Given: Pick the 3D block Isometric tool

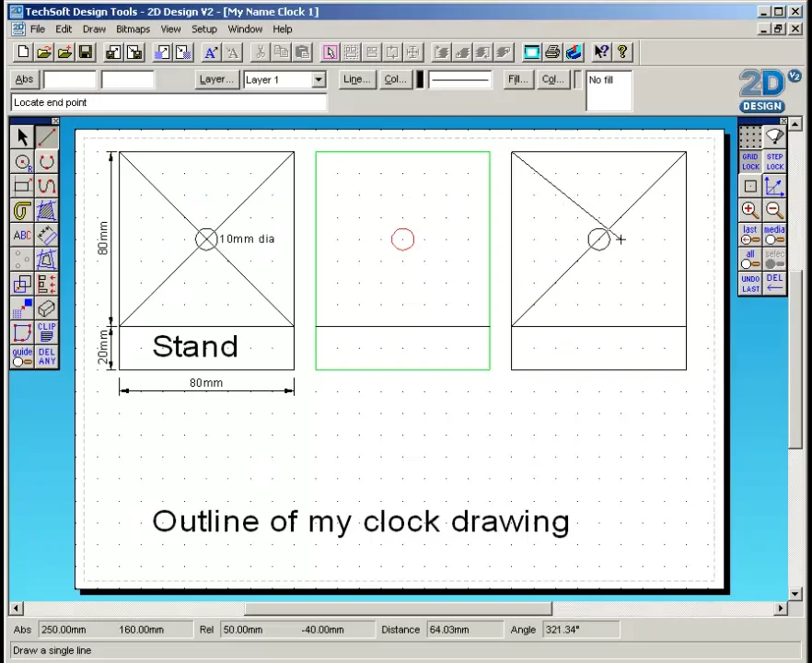Looking at the screenshot, I should pyautogui.click(x=47, y=308).
